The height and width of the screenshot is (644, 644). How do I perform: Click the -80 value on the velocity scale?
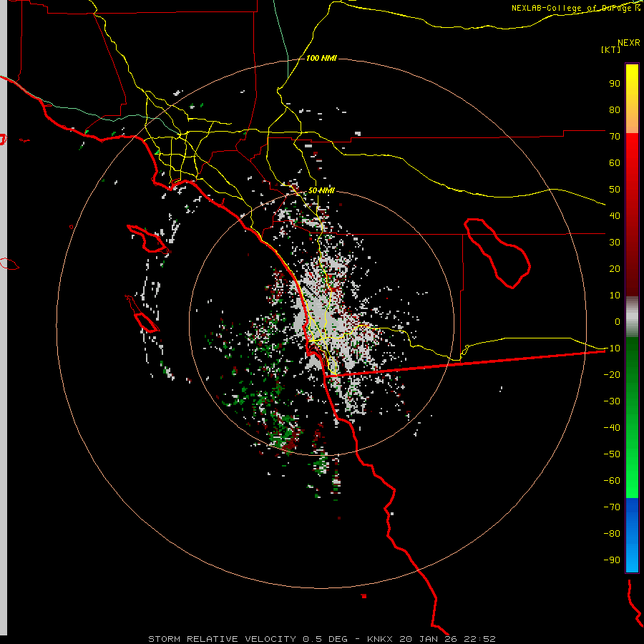pos(612,534)
